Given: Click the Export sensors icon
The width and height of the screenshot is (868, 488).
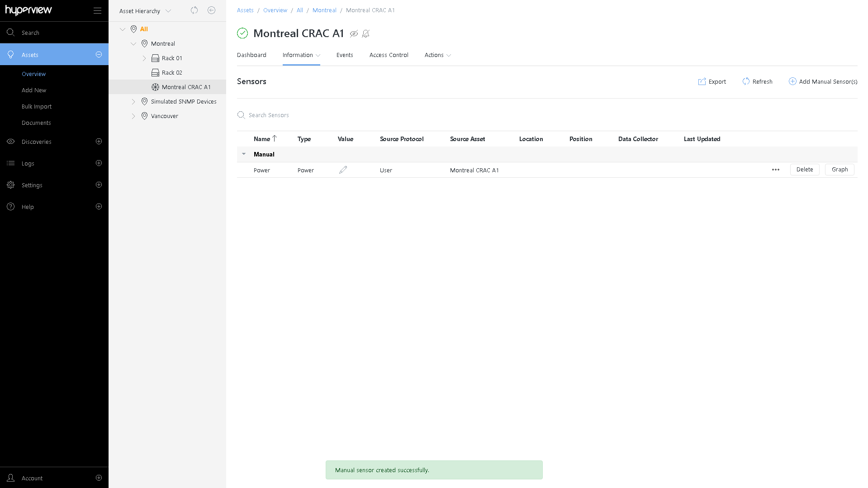Looking at the screenshot, I should tap(702, 81).
